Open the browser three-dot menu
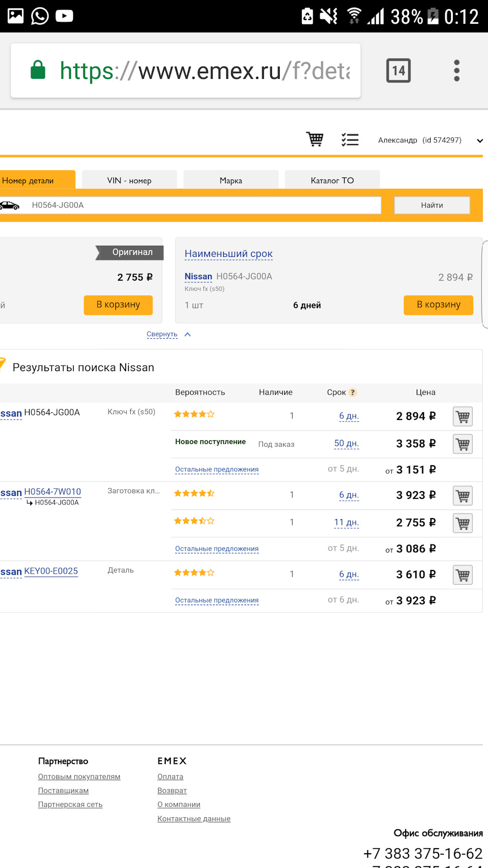The width and height of the screenshot is (488, 868). 456,71
